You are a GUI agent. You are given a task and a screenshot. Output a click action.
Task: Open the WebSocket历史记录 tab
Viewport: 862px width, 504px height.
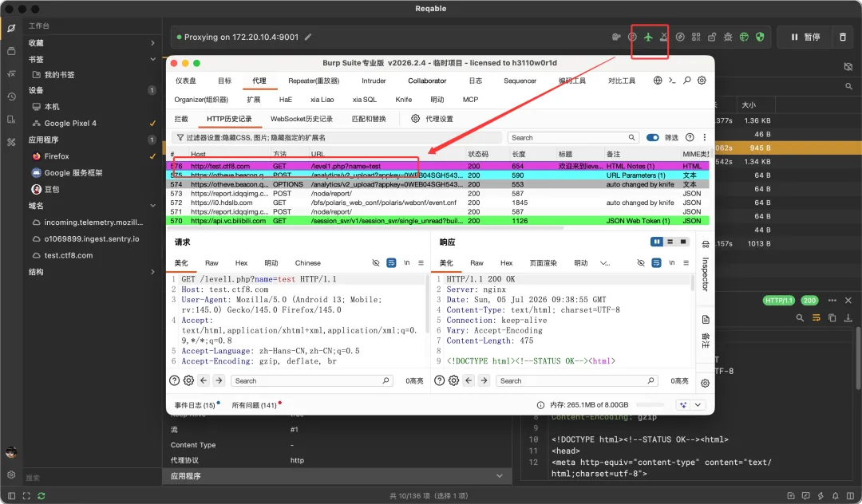tap(301, 119)
